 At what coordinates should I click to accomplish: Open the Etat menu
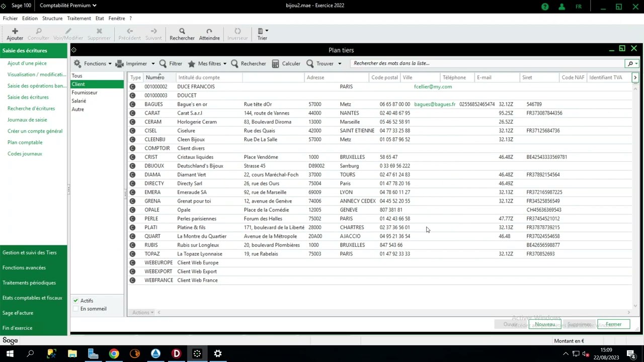point(100,18)
